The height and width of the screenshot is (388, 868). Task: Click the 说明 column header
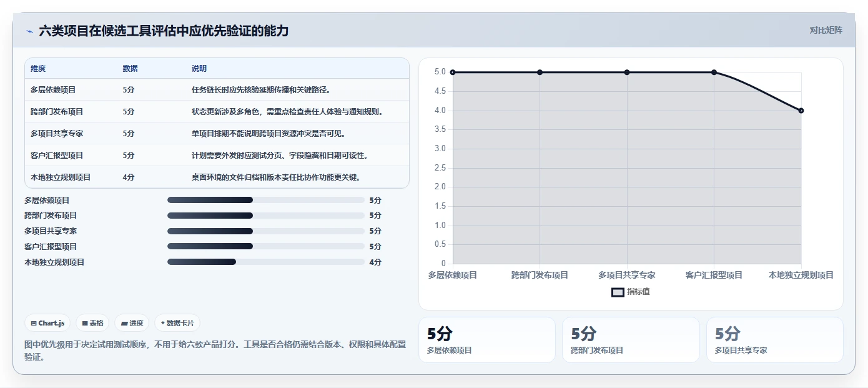199,69
